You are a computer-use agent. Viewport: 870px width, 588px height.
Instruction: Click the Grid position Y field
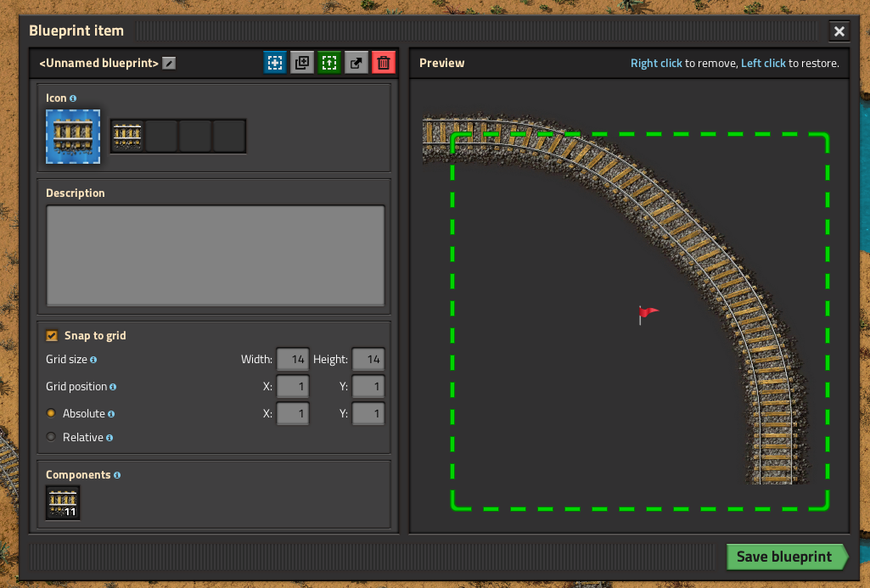point(368,386)
